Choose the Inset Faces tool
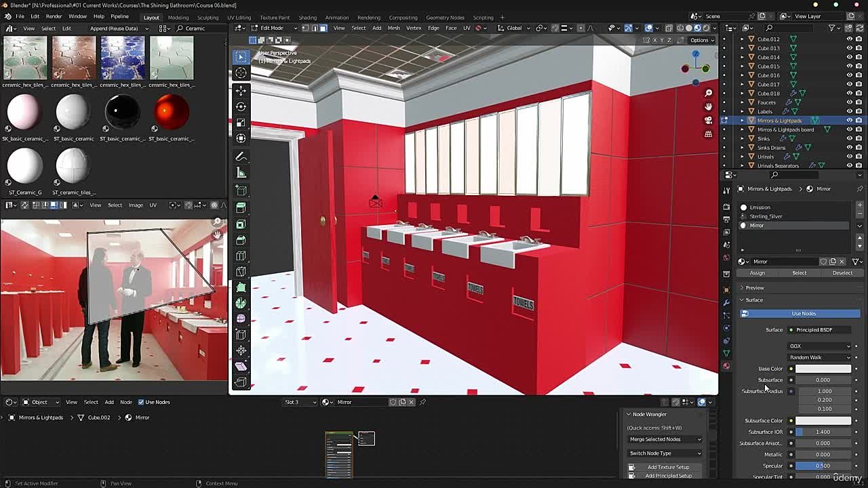868x488 pixels. [241, 224]
